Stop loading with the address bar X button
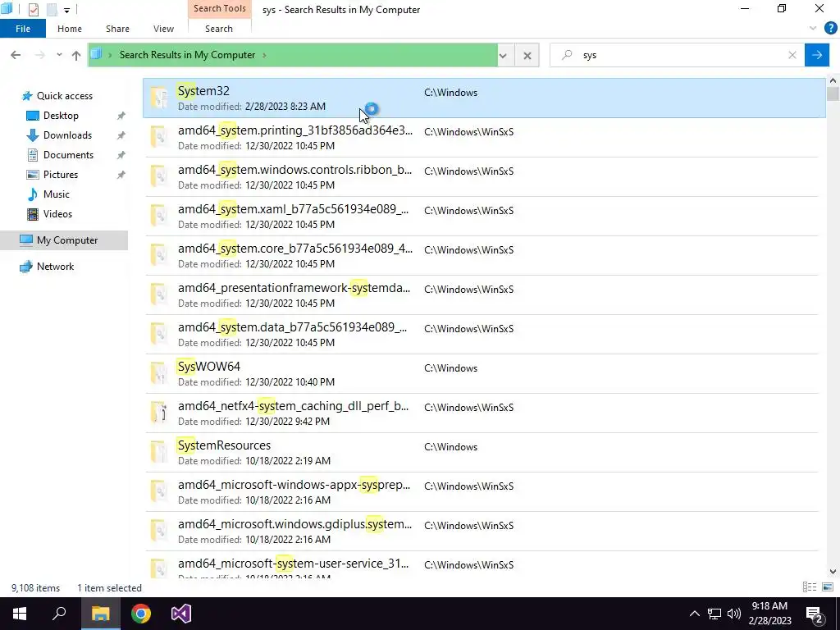Viewport: 840px width, 630px height. tap(527, 55)
